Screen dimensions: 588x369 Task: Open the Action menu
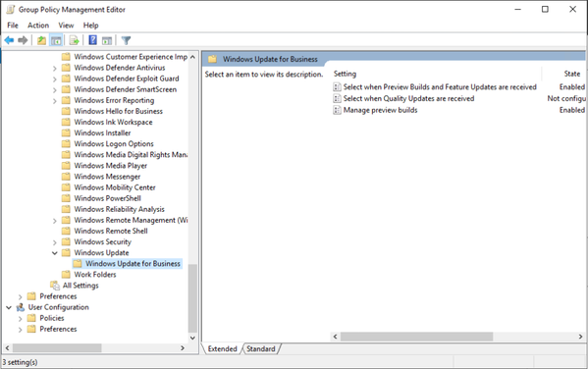click(x=38, y=26)
